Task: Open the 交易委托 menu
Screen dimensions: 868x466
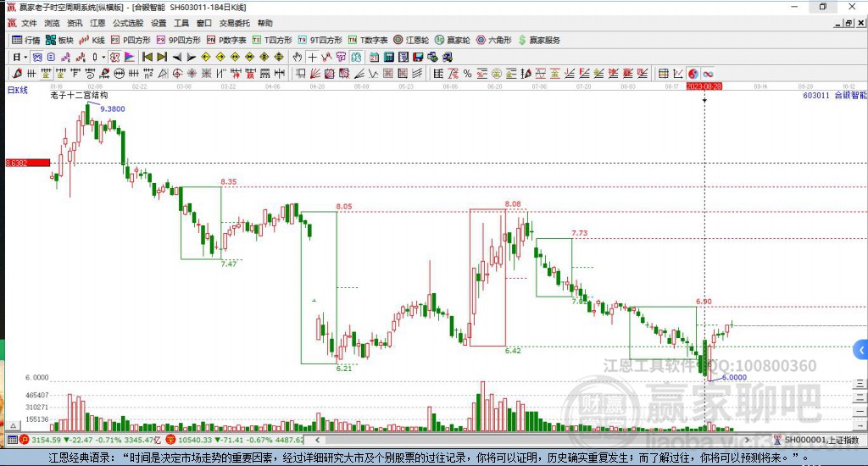Action: (x=235, y=23)
